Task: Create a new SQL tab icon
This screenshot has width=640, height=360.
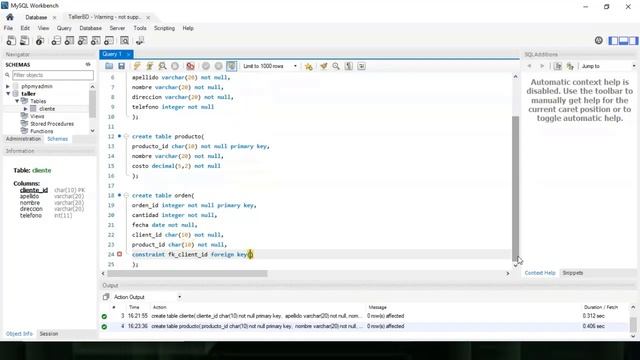Action: point(11,40)
